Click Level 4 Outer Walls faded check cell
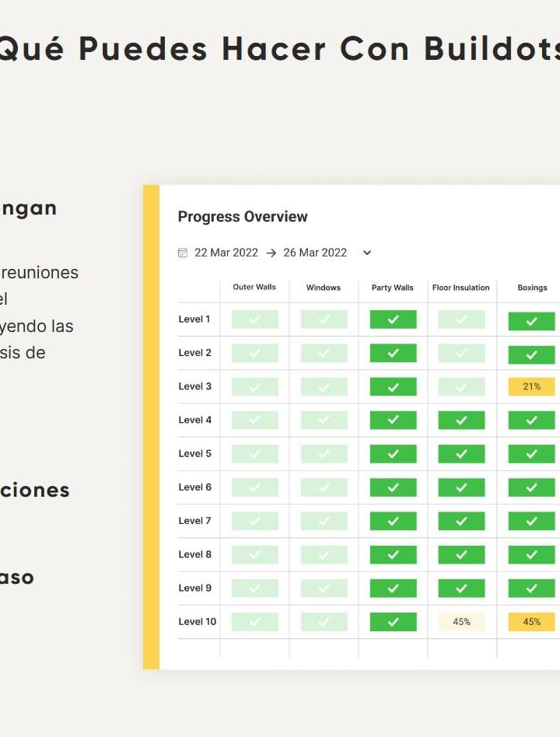 tap(255, 421)
